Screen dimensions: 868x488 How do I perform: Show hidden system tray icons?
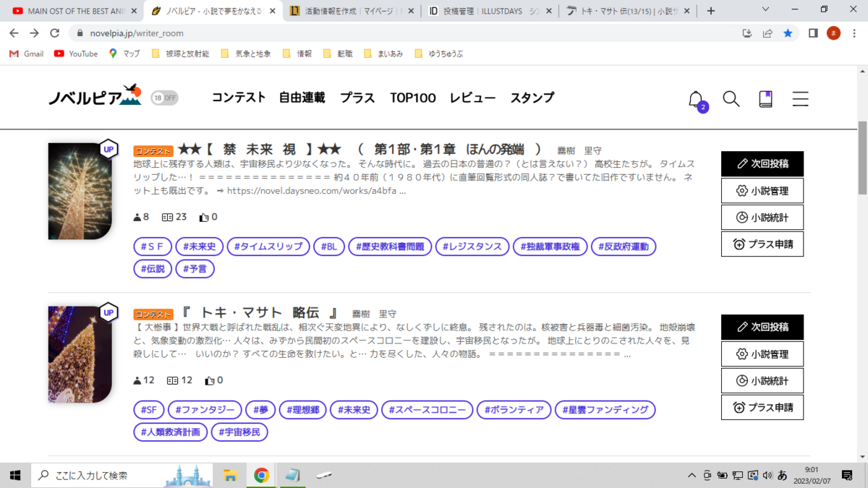click(x=691, y=475)
